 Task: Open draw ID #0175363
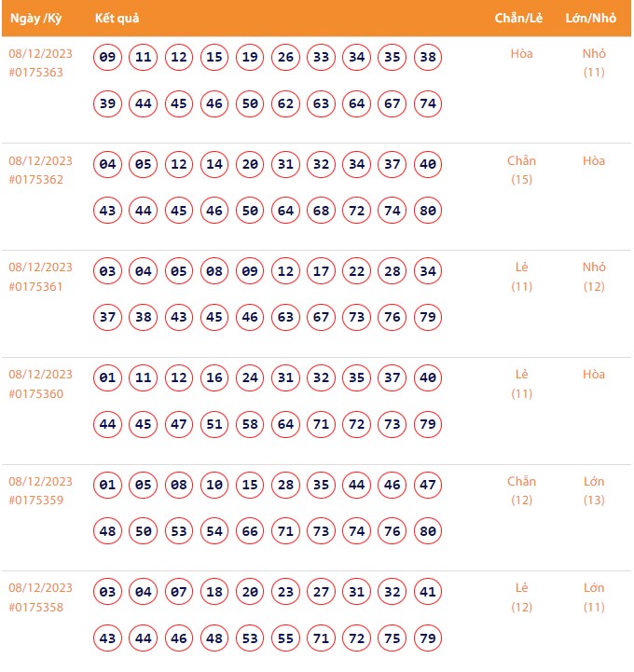36,72
